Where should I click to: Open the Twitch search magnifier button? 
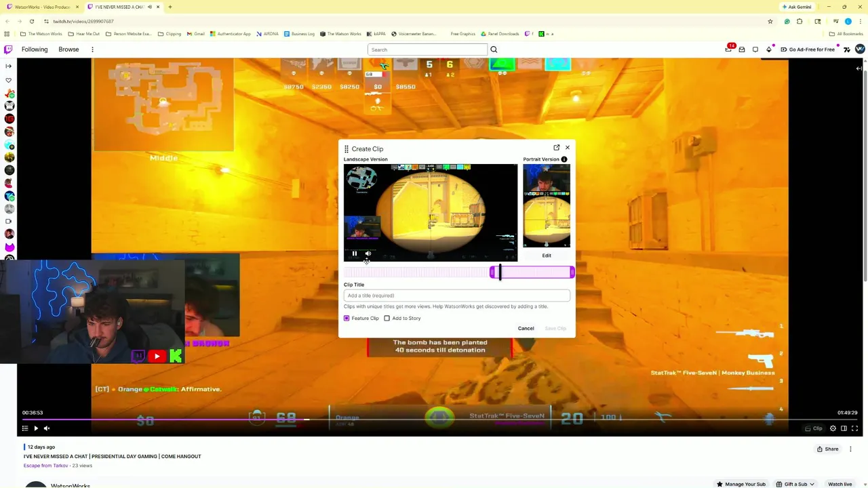494,49
